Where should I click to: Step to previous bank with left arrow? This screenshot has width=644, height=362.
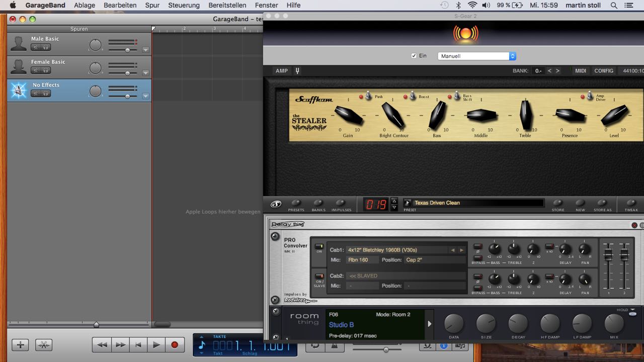[549, 71]
